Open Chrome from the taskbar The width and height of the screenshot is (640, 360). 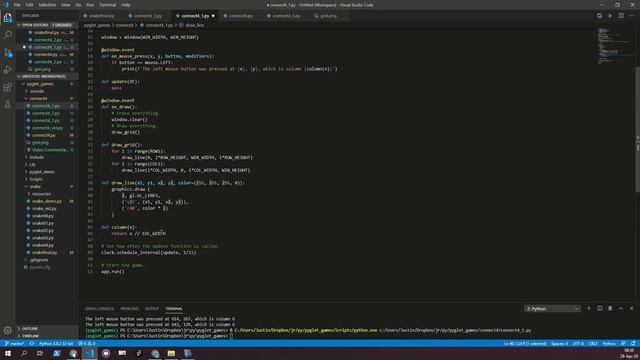pyautogui.click(x=73, y=353)
